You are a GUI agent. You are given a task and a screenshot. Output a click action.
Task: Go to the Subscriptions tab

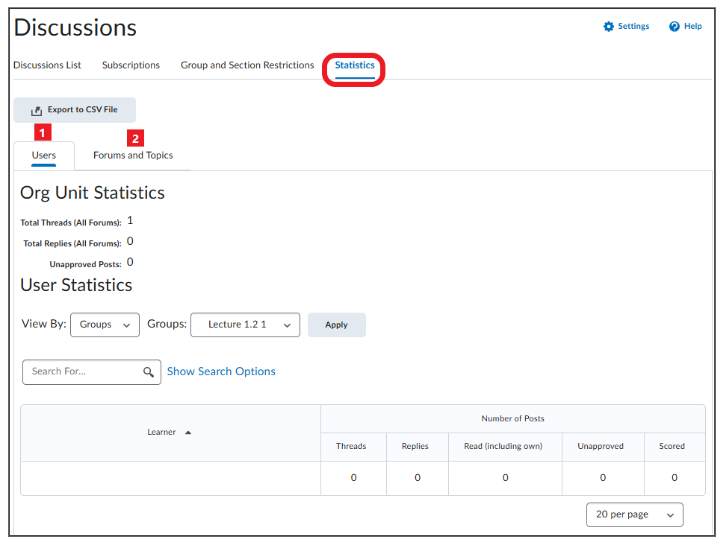(131, 65)
